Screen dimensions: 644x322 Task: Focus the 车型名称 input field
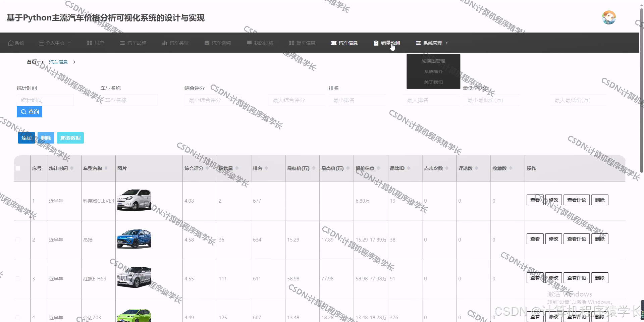(x=129, y=100)
